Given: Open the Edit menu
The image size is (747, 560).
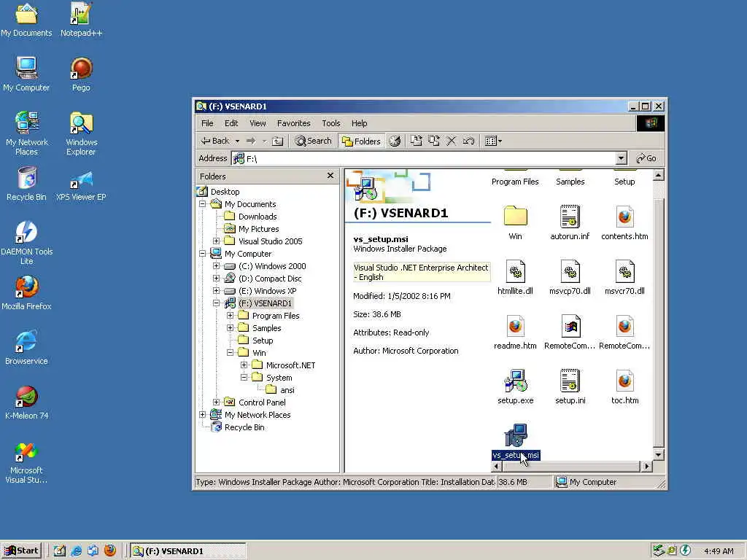Looking at the screenshot, I should coord(231,123).
